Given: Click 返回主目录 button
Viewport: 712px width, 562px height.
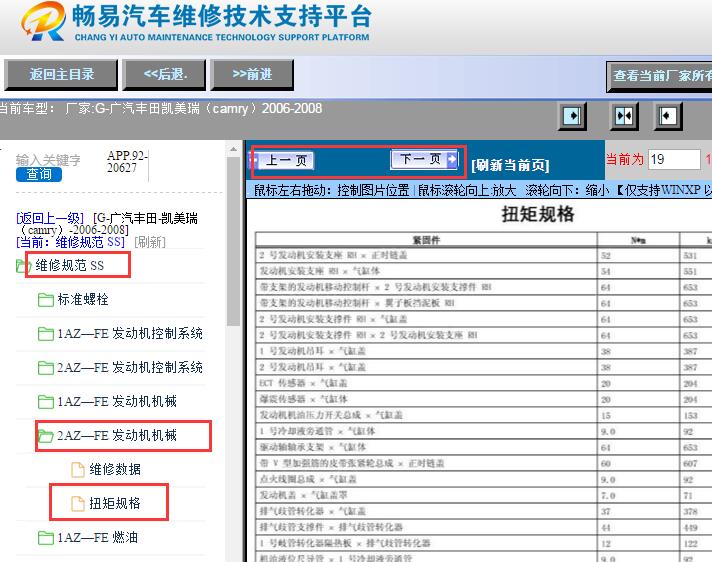Looking at the screenshot, I should tap(61, 74).
